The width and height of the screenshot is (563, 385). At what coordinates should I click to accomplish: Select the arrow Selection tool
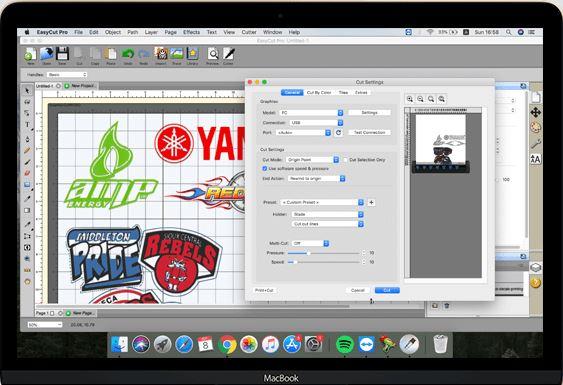[x=27, y=91]
